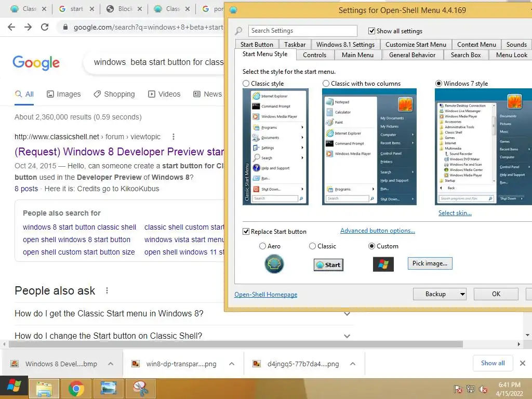The image size is (532, 399).
Task: Open the Context Menu tab
Action: coord(476,45)
